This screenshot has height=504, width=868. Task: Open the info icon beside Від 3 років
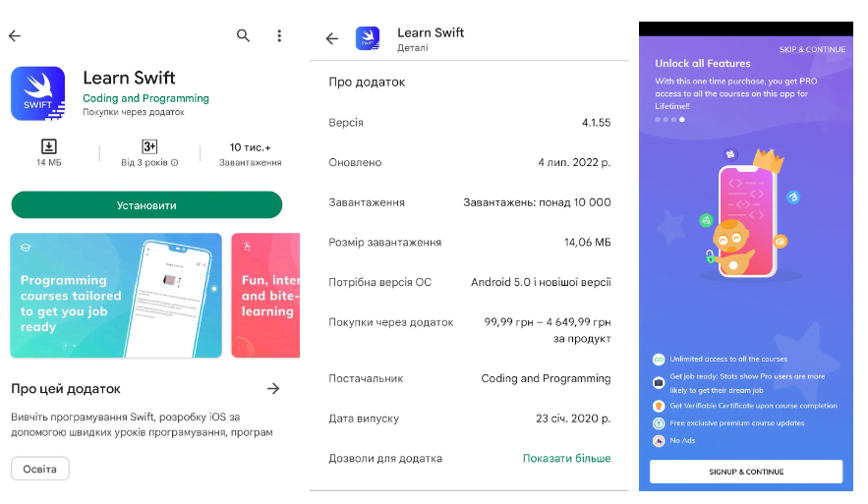[x=174, y=163]
